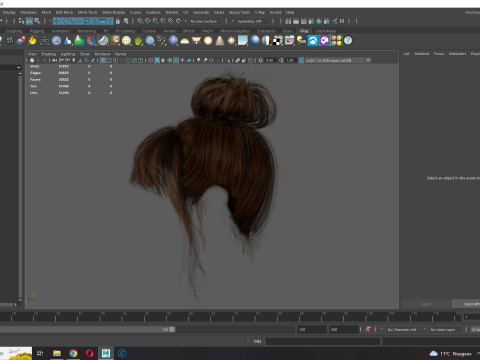Switch to the Substance shelf tab
The width and height of the screenshot is (480, 360).
266,31
